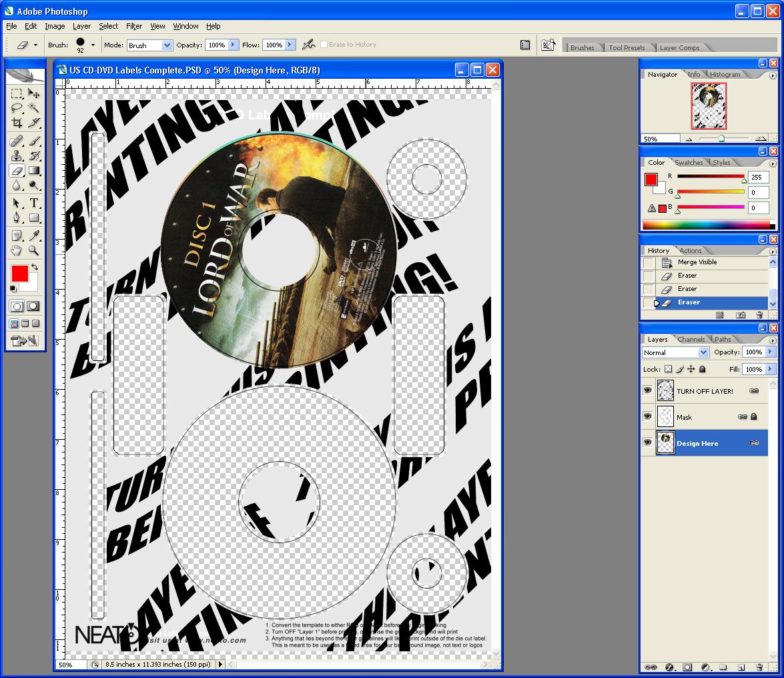Image resolution: width=784 pixels, height=678 pixels.
Task: Click the Navigator zoom slider handle
Action: (x=721, y=139)
